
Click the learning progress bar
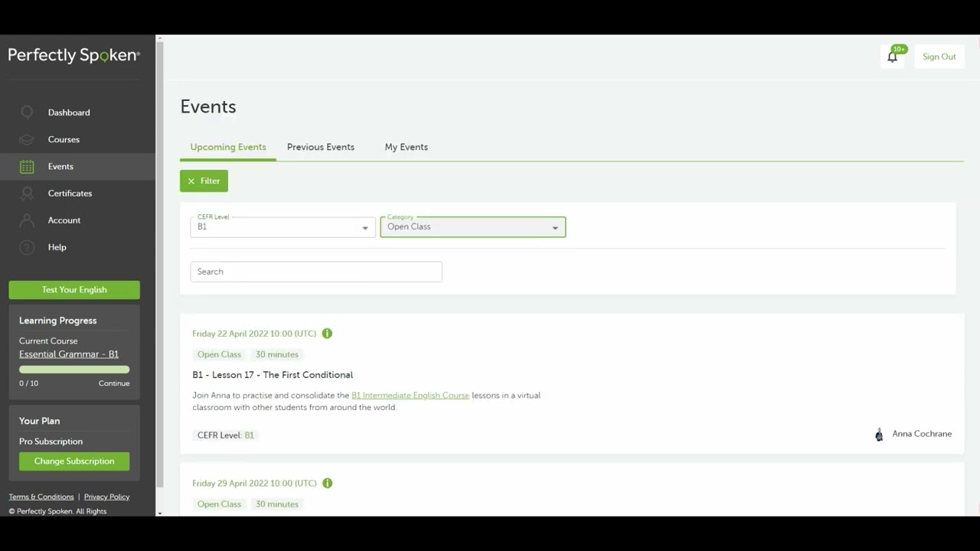click(74, 370)
